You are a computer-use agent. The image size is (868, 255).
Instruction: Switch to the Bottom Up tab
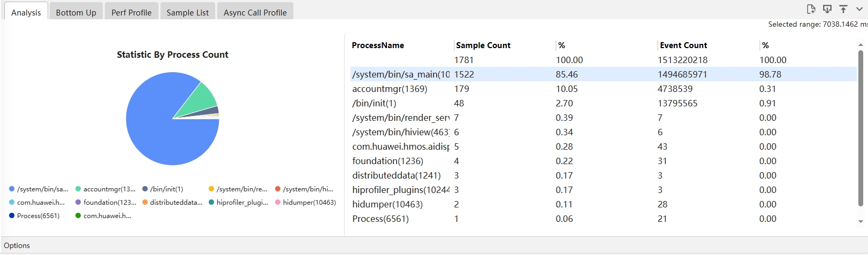[x=76, y=12]
